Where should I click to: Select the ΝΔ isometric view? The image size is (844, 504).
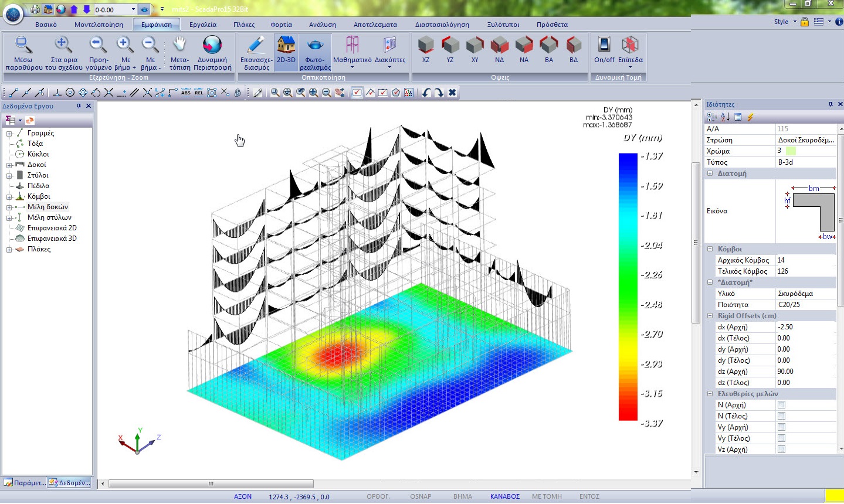click(x=499, y=49)
